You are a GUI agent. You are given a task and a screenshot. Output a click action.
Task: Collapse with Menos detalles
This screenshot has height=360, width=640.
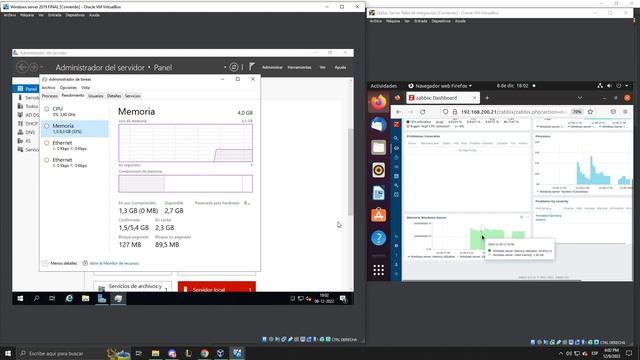60,263
